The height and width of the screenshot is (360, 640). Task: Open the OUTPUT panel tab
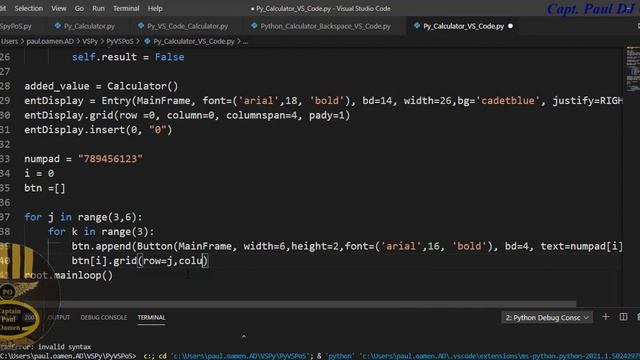click(59, 317)
